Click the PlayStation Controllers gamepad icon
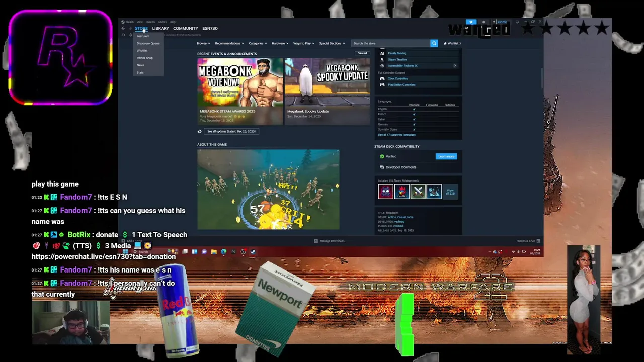This screenshot has width=644, height=362. [382, 84]
